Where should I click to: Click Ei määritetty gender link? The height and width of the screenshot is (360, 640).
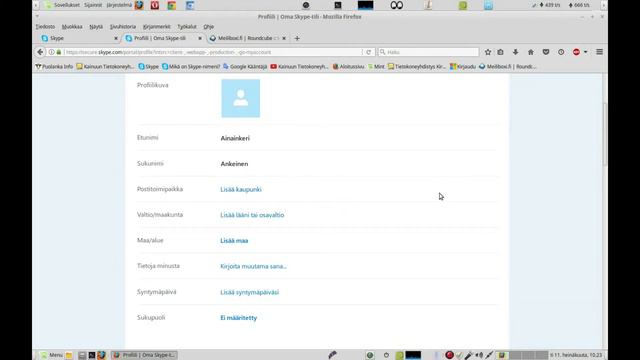pos(239,318)
